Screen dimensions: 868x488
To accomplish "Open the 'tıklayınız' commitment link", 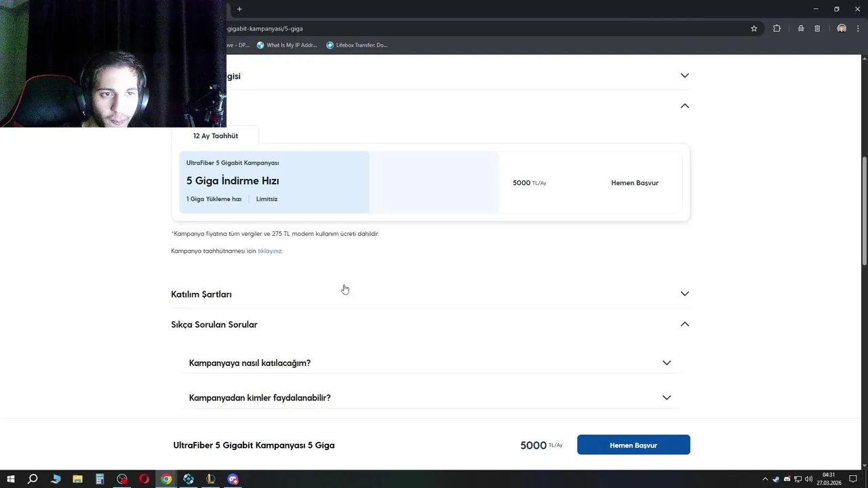I will [x=270, y=251].
